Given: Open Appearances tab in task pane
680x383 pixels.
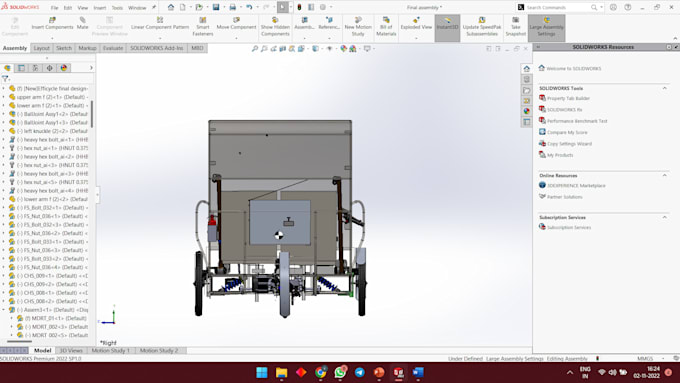Looking at the screenshot, I should 526,111.
